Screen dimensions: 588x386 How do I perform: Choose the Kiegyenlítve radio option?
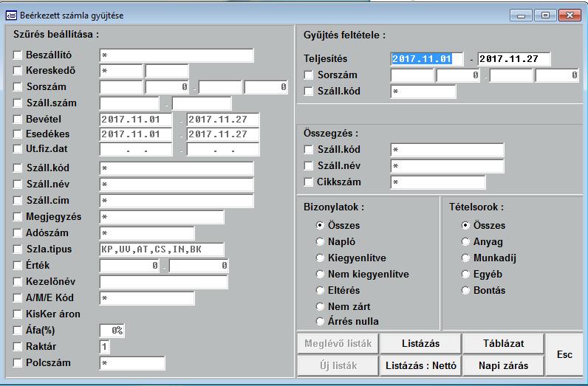pos(320,258)
